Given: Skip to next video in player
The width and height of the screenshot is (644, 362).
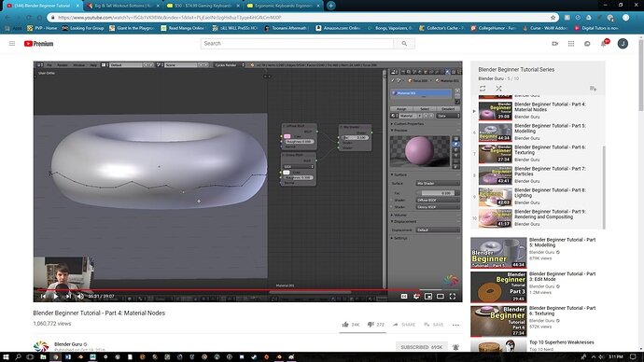Looking at the screenshot, I should pos(68,296).
